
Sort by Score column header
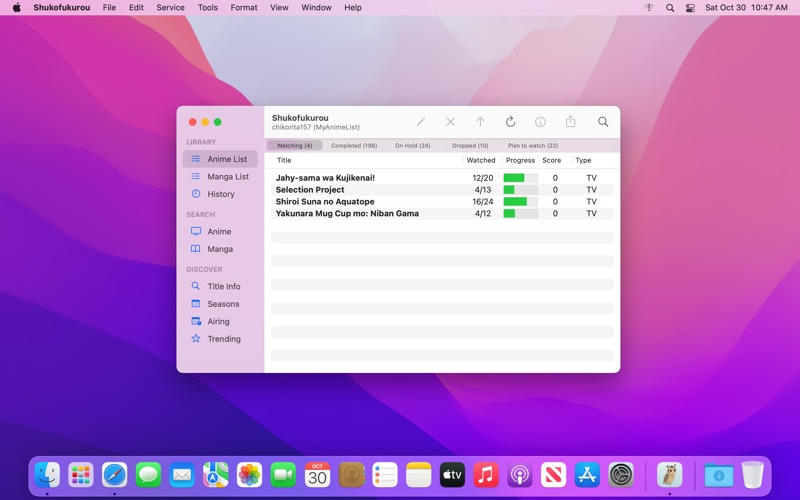[x=552, y=160]
